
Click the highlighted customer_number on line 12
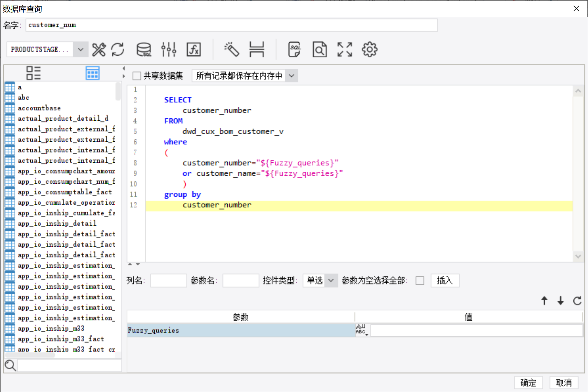(217, 205)
